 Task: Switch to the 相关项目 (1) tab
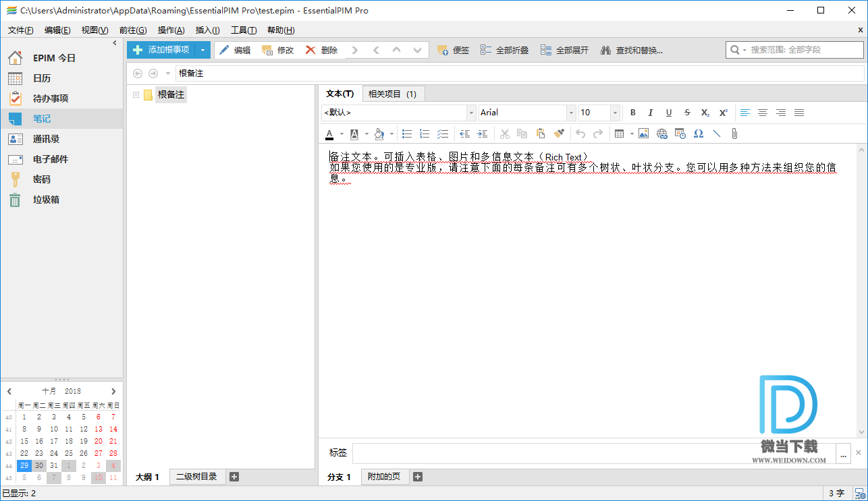tap(392, 94)
